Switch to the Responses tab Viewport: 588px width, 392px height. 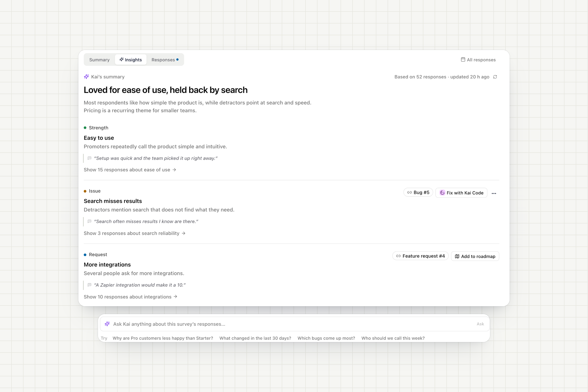pos(165,60)
